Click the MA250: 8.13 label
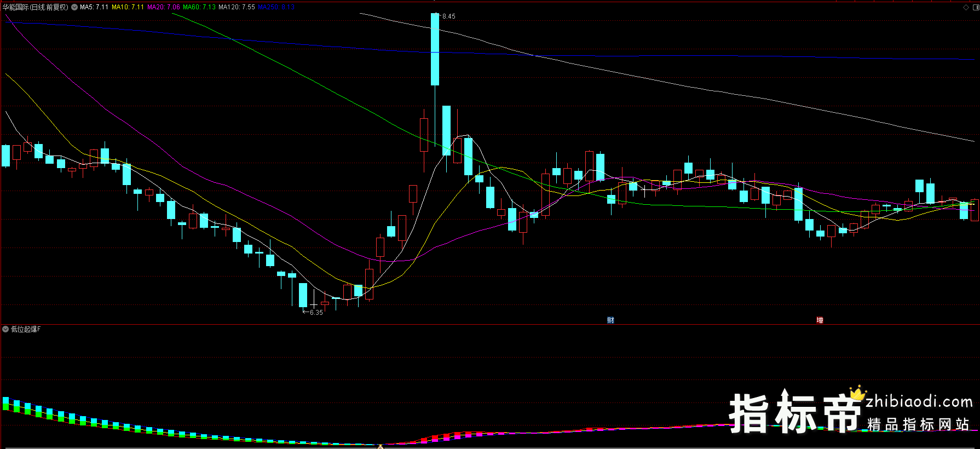The height and width of the screenshot is (449, 980). (276, 7)
